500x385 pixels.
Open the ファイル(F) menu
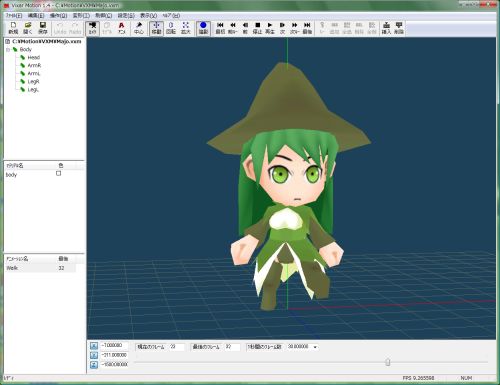click(x=14, y=16)
